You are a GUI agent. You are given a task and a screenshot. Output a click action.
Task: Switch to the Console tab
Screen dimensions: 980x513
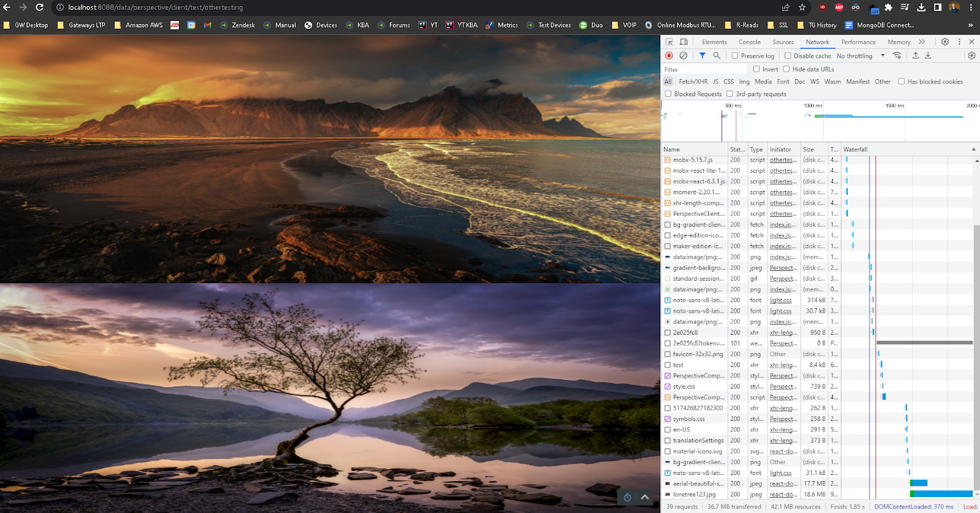749,42
